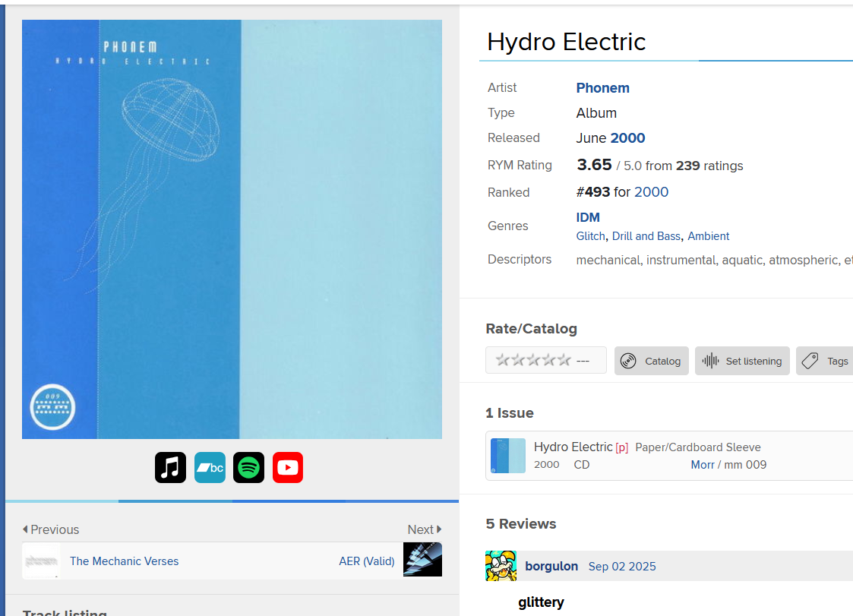Open the Ambient genre link

coord(708,236)
